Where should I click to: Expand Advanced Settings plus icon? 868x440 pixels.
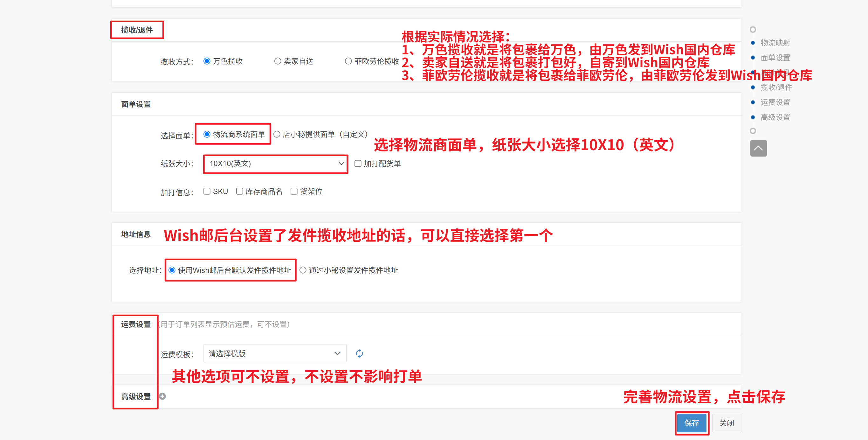162,396
